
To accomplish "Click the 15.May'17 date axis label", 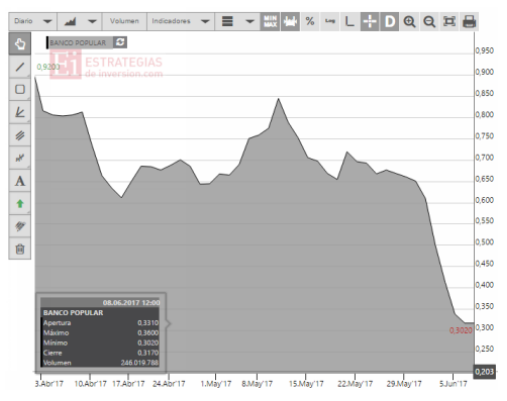I will (x=306, y=384).
